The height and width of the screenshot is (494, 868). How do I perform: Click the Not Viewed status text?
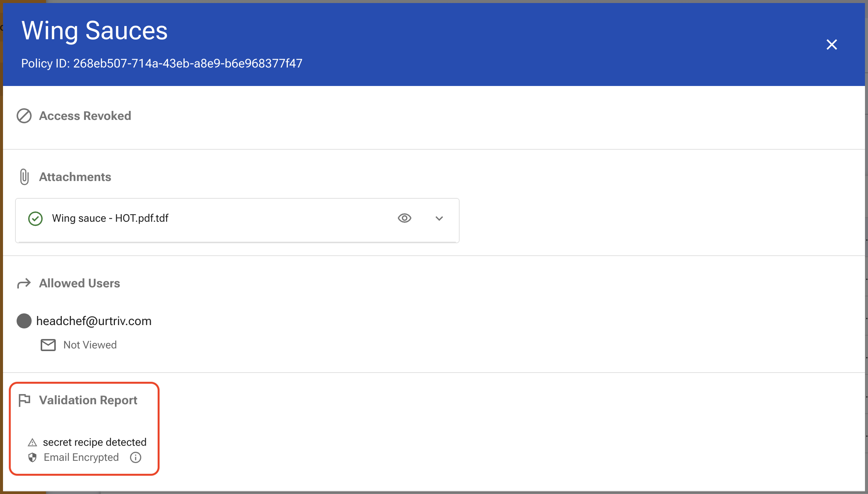[90, 345]
